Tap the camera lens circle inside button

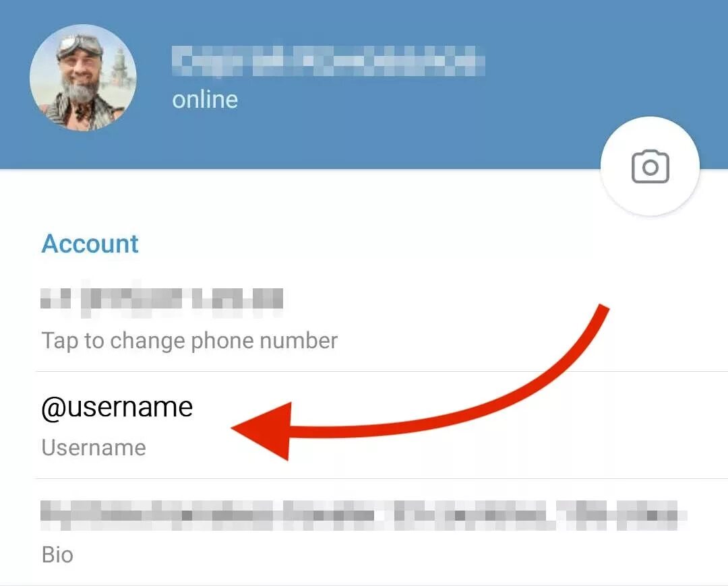(x=650, y=168)
